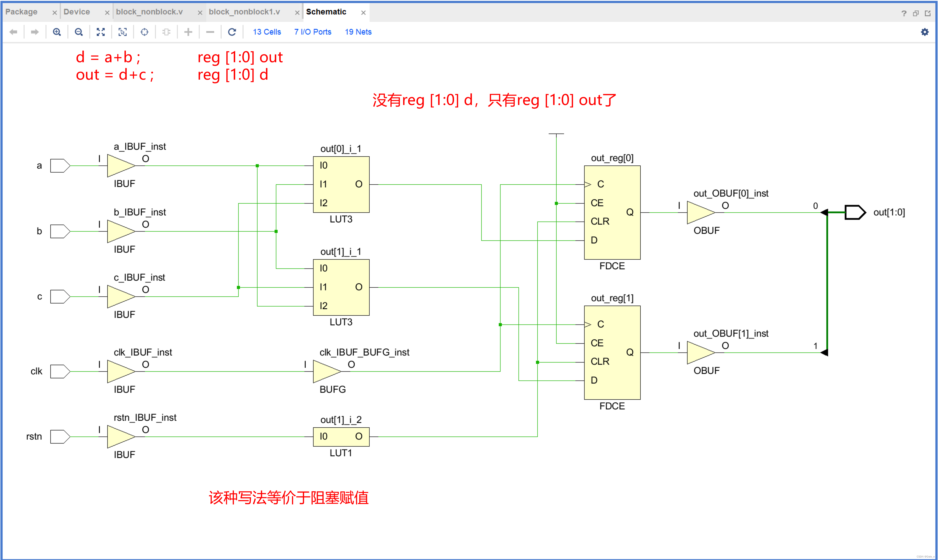Click the auto-fit selection target icon
Screen dimensions: 938x560
[x=144, y=32]
